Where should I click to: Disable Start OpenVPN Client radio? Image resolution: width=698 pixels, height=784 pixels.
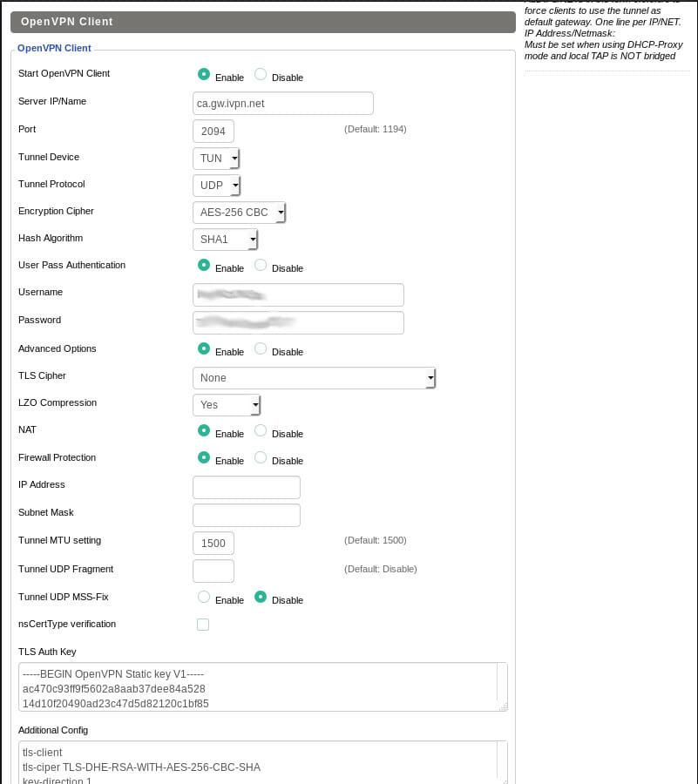point(261,74)
